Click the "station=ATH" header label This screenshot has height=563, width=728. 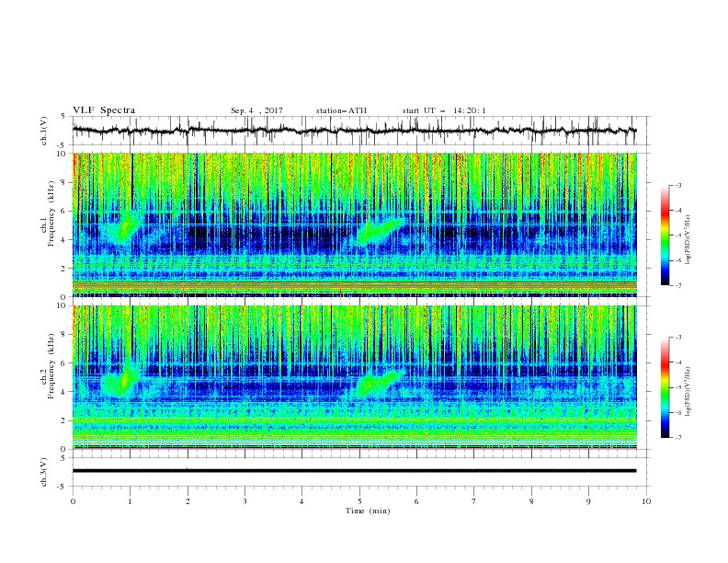tap(341, 110)
